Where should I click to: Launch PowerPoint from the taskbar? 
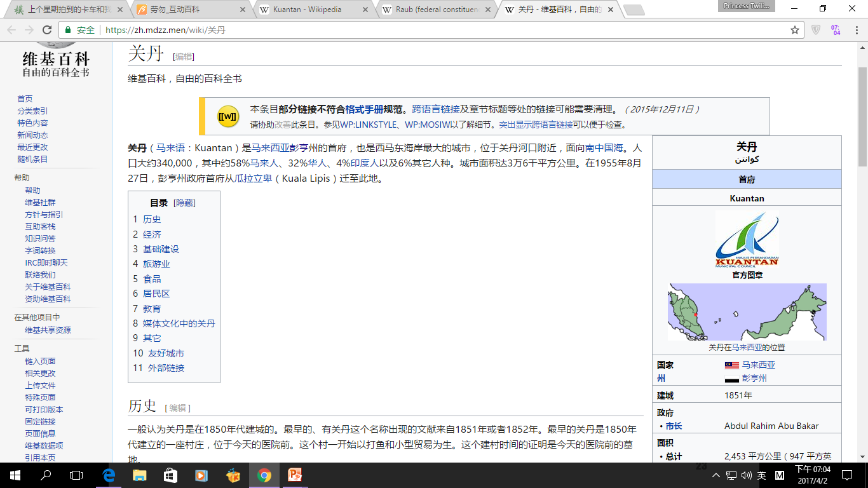pos(295,475)
